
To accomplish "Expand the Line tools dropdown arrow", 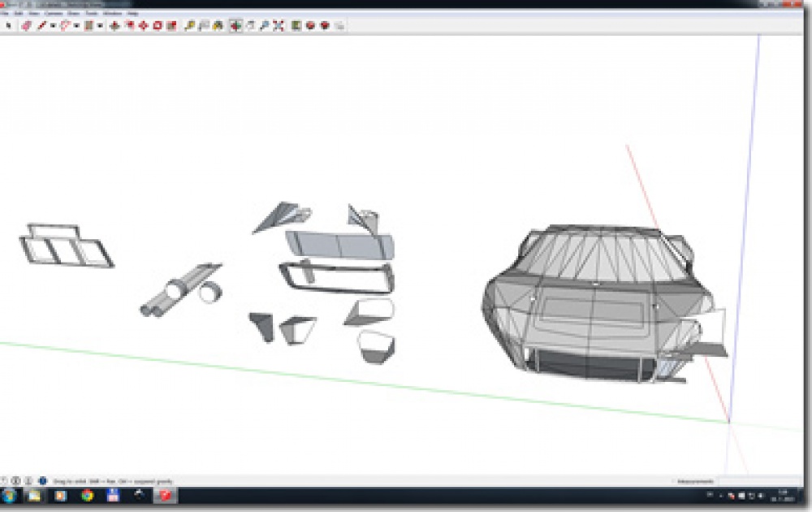I will (x=52, y=25).
